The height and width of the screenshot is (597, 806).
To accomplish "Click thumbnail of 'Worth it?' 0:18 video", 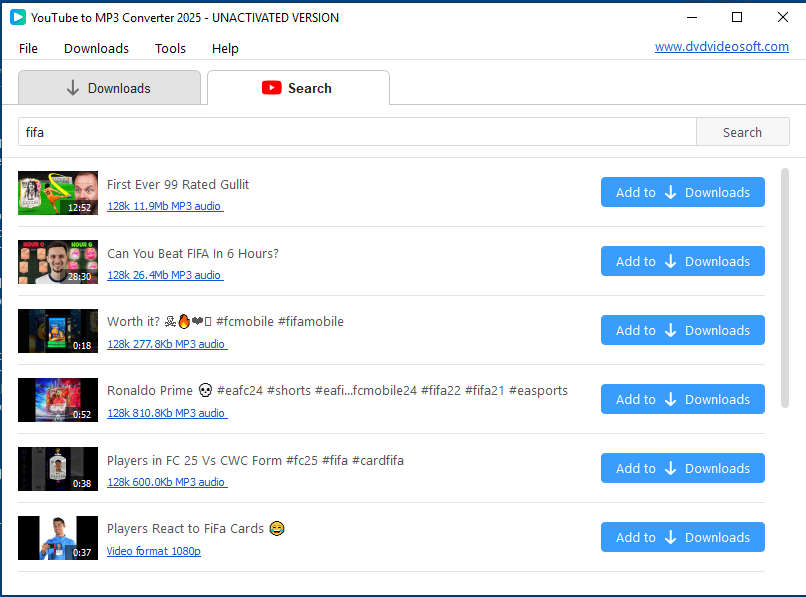I will (x=58, y=331).
